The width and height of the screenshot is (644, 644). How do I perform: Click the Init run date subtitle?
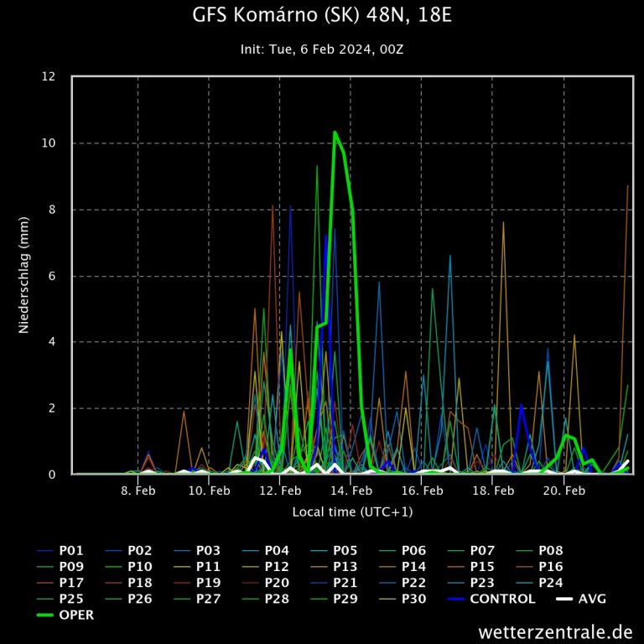[x=322, y=49]
